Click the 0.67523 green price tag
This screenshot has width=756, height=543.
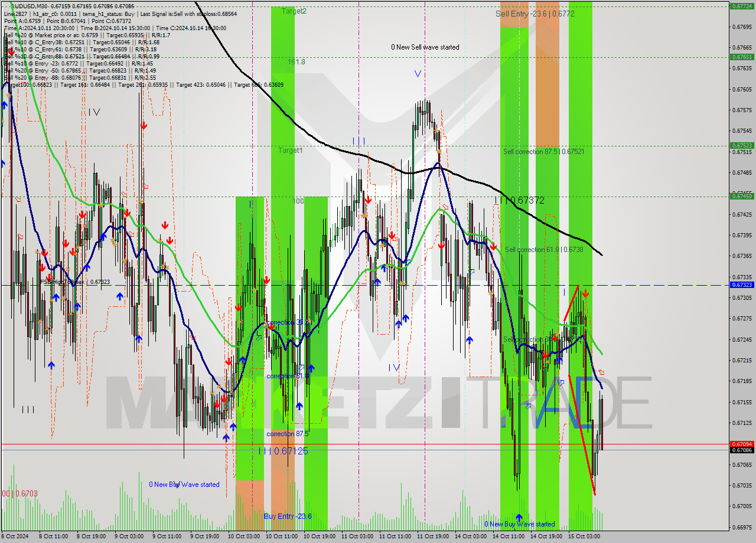point(741,145)
